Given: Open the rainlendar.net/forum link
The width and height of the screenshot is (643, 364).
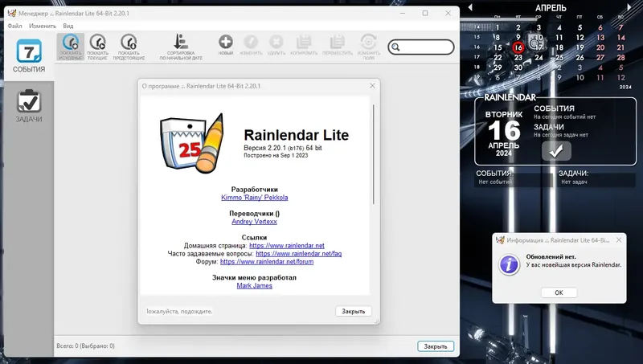Looking at the screenshot, I should coord(267,261).
